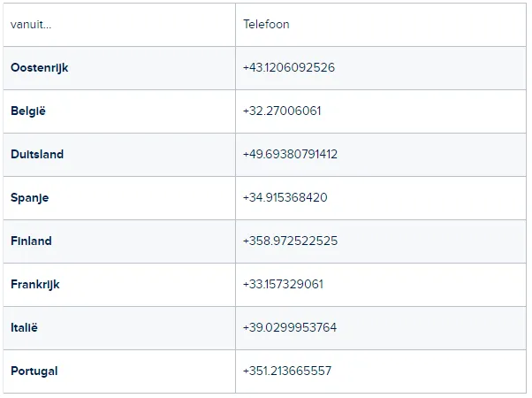Select the Spain phone +34.915368420
This screenshot has height=398, width=532.
285,197
